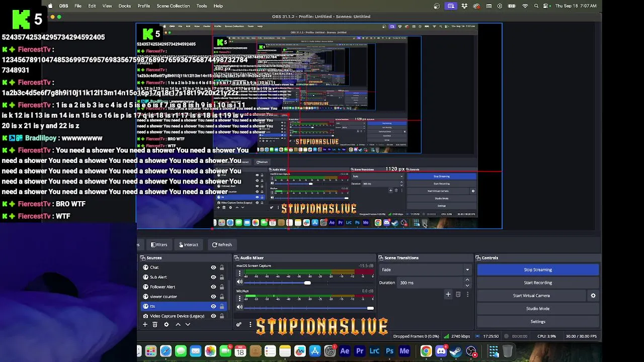Viewport: 644px width, 362px height.
Task: Toggle visibility of Chat source
Action: click(x=213, y=267)
